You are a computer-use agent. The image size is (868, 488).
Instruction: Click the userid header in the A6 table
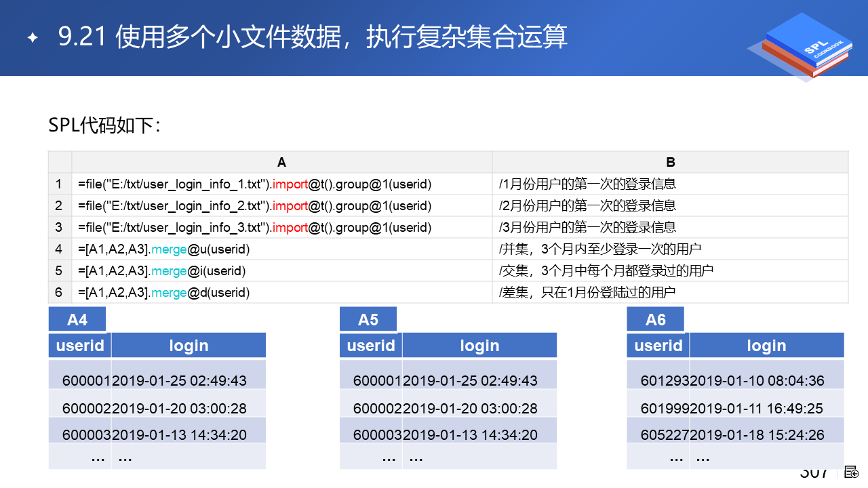pyautogui.click(x=658, y=346)
